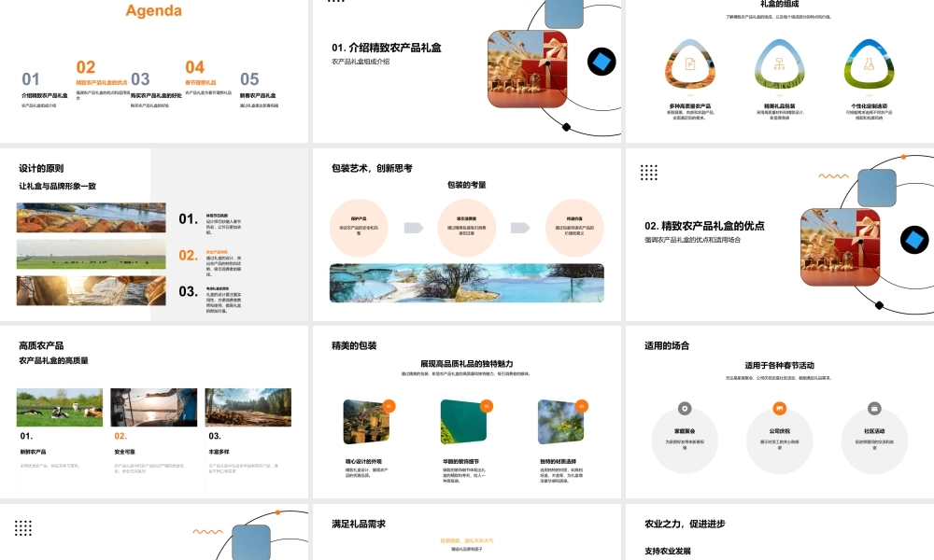Click the orange 04 number on Agenda slide
This screenshot has width=934, height=560.
(x=195, y=67)
